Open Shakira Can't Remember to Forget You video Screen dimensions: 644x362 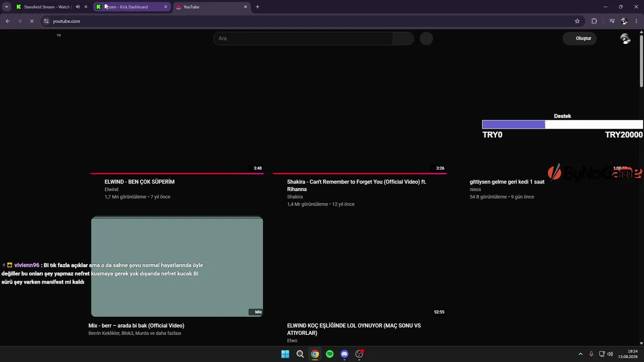(x=357, y=186)
